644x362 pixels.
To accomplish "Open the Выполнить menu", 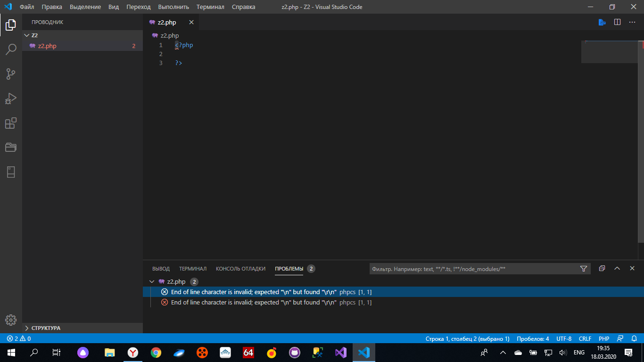I will point(173,7).
